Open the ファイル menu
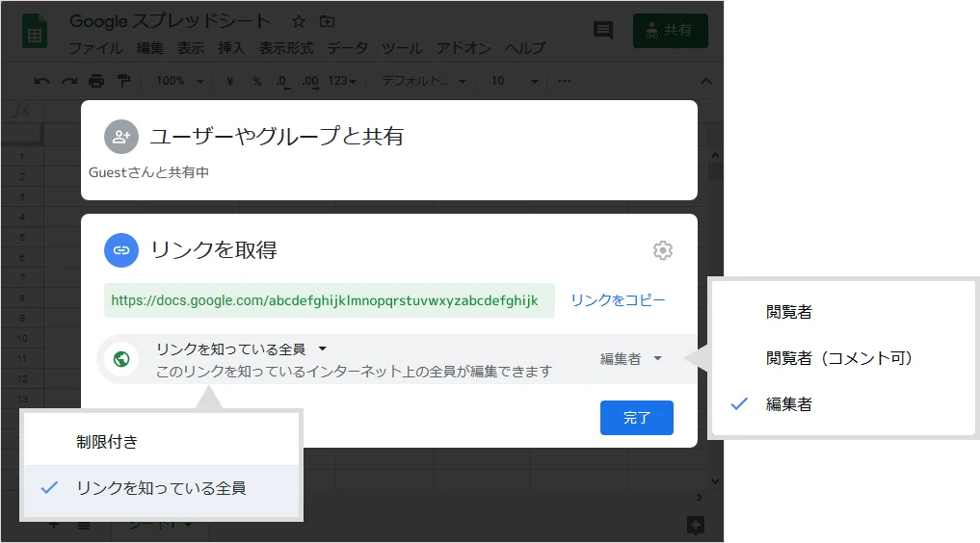Screen dimensions: 980x543 (x=95, y=48)
